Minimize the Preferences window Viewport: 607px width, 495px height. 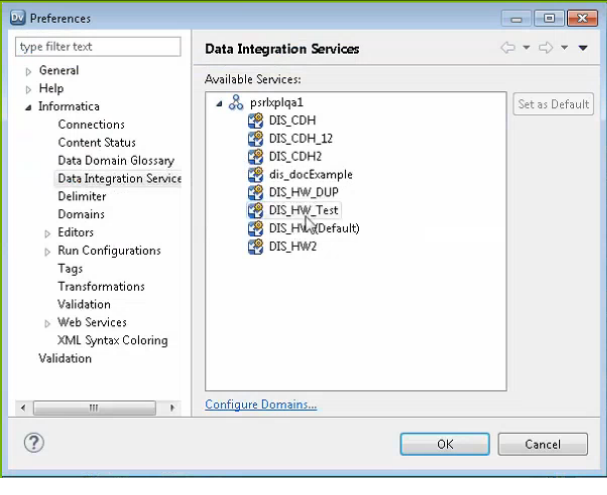tap(516, 18)
